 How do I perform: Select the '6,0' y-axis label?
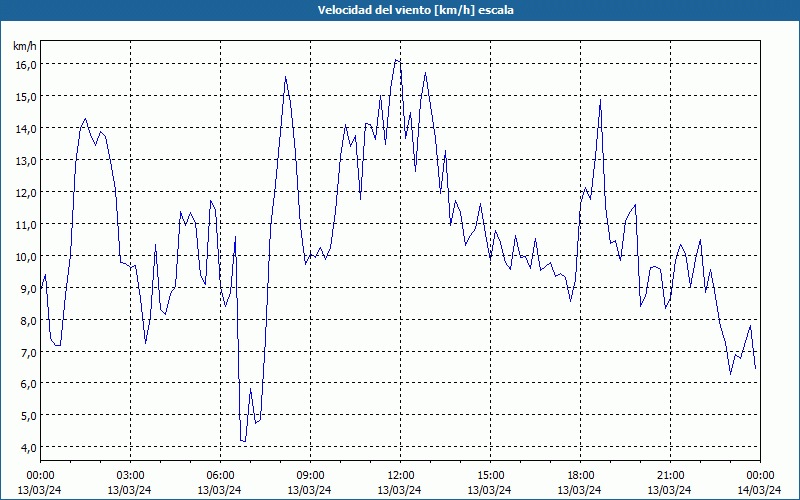(28, 384)
